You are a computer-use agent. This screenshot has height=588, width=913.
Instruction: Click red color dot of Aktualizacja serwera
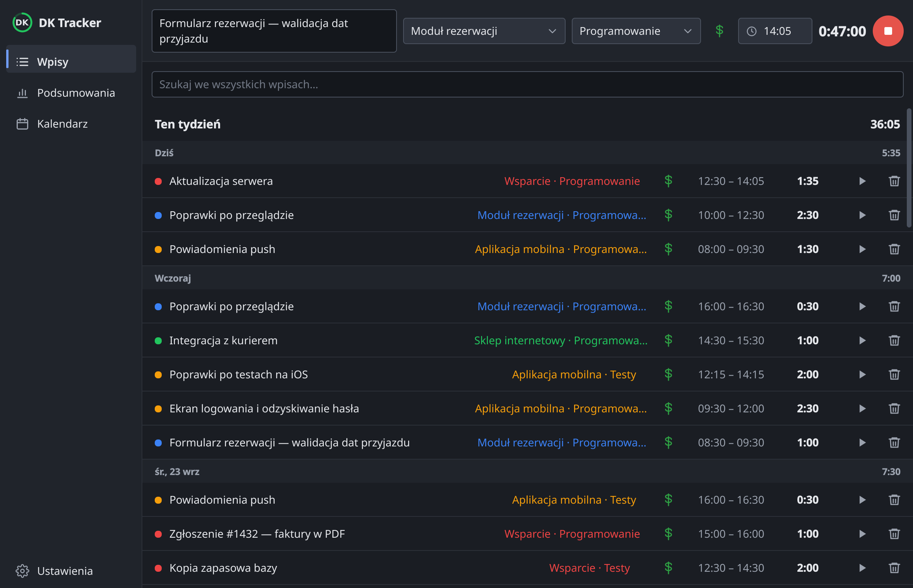click(158, 181)
